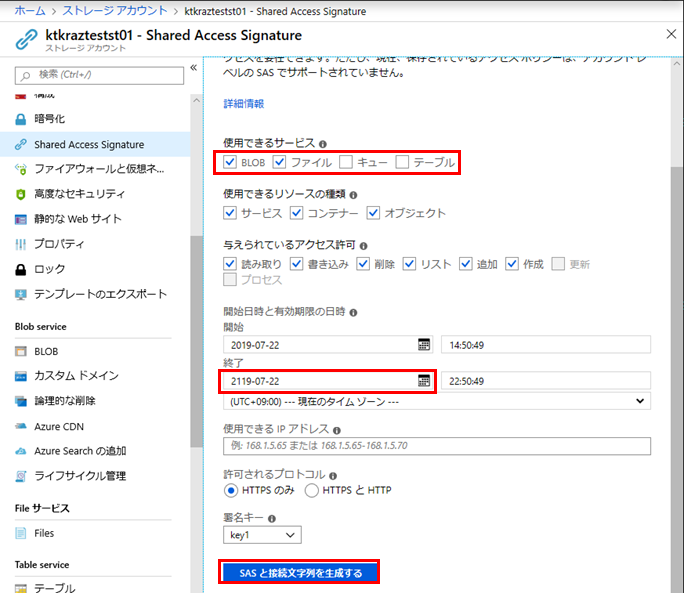Click the カスタム ドメイン icon
This screenshot has height=593, width=684.
pyautogui.click(x=21, y=376)
